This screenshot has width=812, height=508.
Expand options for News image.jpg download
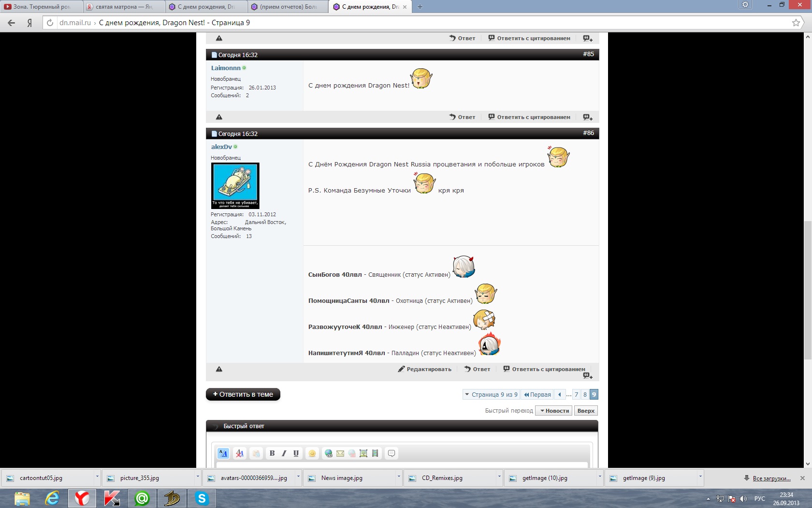[x=399, y=478]
